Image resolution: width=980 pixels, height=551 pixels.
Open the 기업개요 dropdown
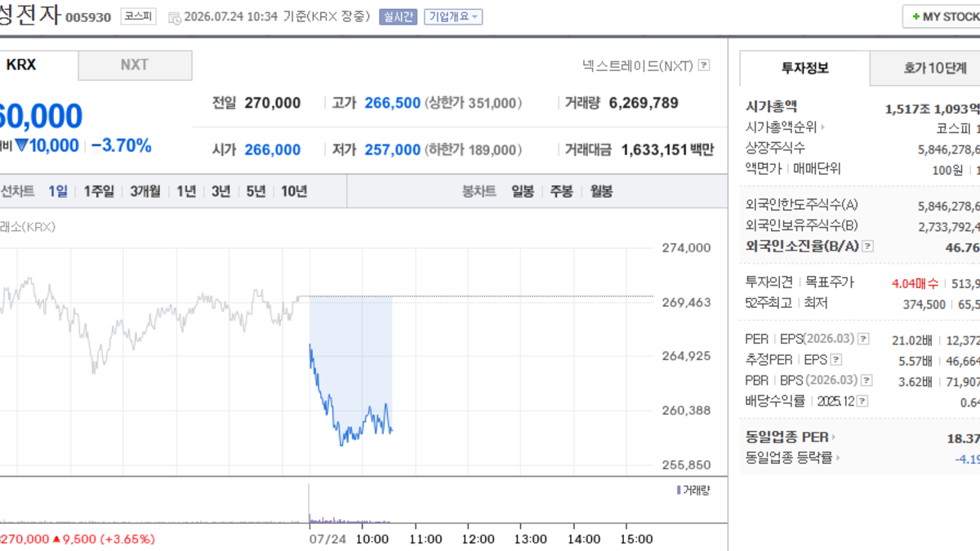(452, 16)
